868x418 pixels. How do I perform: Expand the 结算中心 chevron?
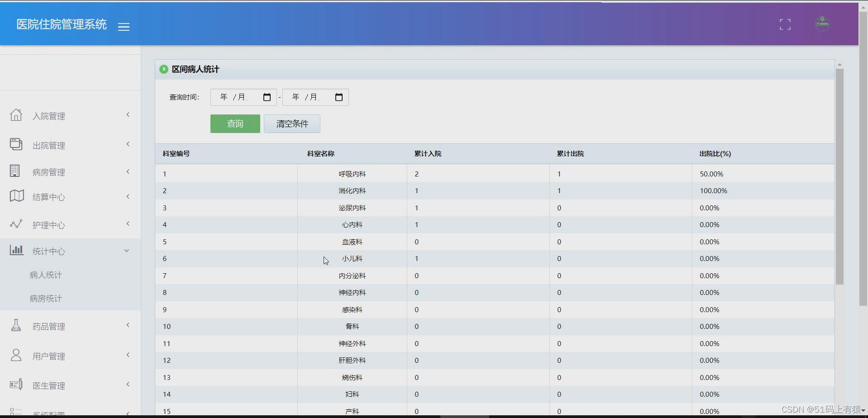[128, 197]
